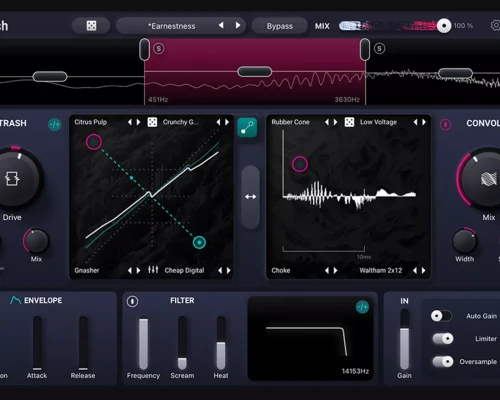Solo the high band with S icon
Viewport: 500px width, 400px height.
pos(379,49)
